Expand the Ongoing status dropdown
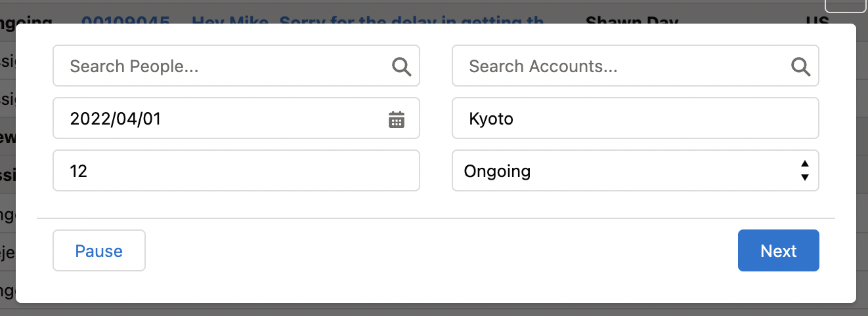The height and width of the screenshot is (316, 868). pos(635,171)
